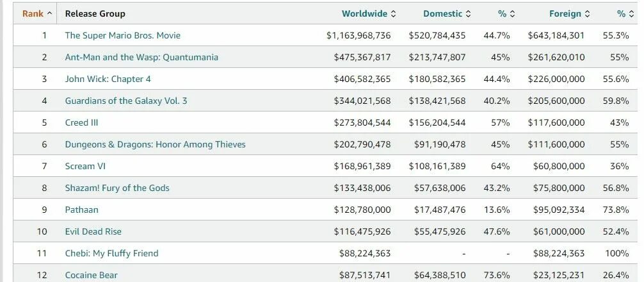Image resolution: width=644 pixels, height=282 pixels.
Task: Sort by domestic percentage column
Action: click(506, 13)
